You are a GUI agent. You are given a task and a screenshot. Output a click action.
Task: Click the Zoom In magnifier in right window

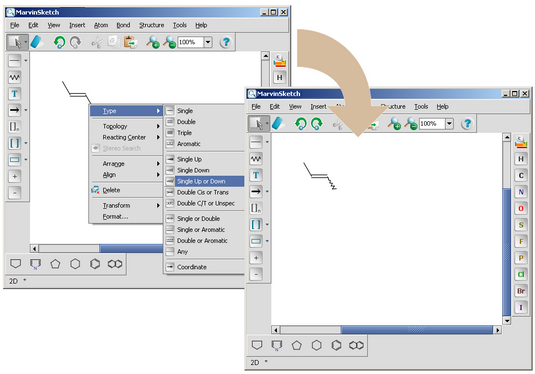(394, 124)
